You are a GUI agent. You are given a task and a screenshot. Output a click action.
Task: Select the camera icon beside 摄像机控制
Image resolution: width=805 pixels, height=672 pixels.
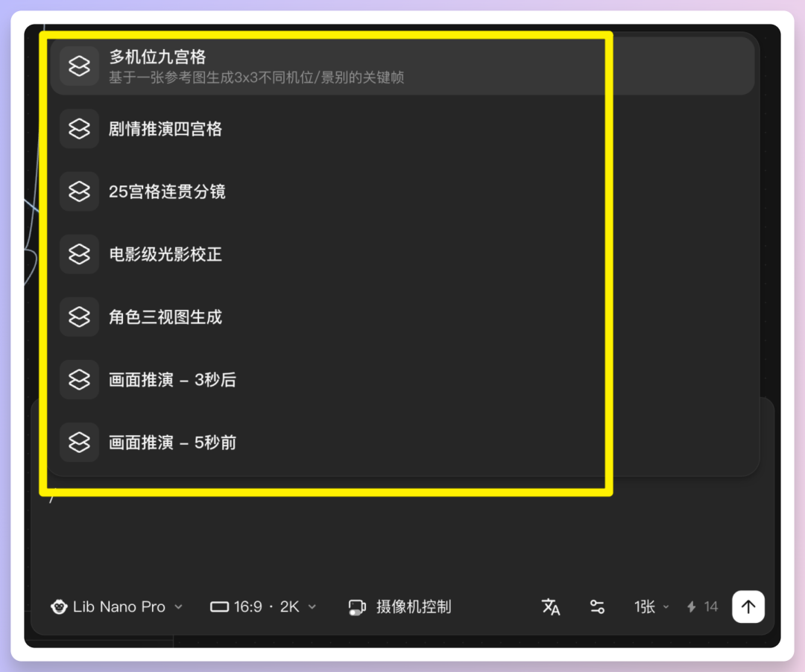(x=356, y=606)
